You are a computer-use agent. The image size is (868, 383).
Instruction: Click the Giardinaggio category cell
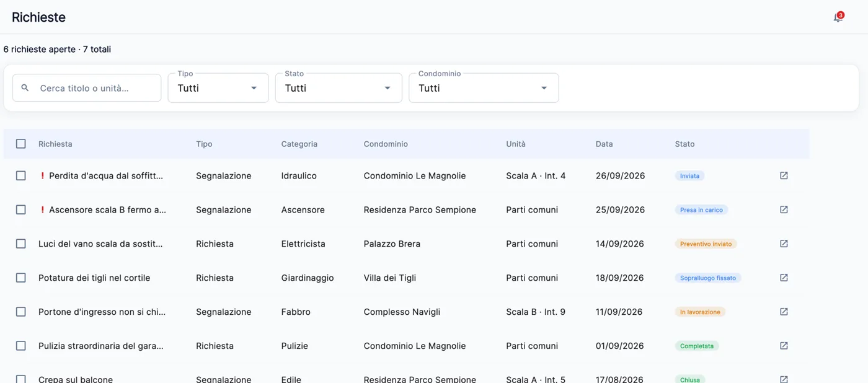[308, 278]
